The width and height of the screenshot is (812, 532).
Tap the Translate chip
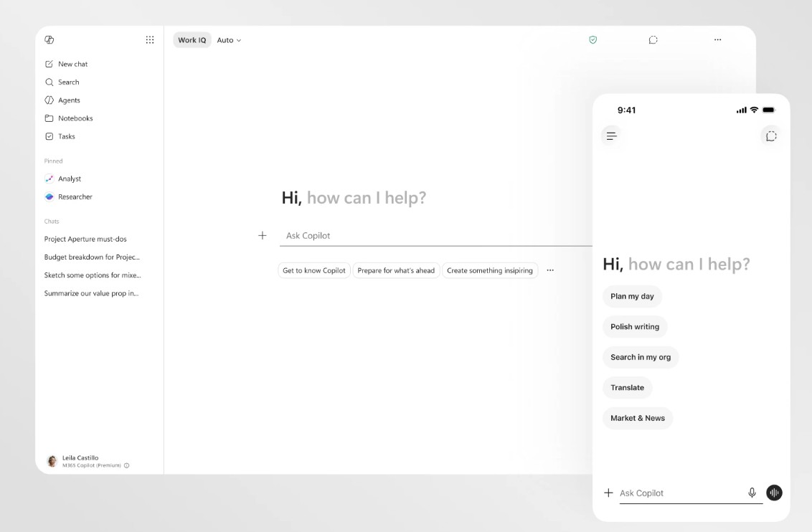tap(628, 388)
